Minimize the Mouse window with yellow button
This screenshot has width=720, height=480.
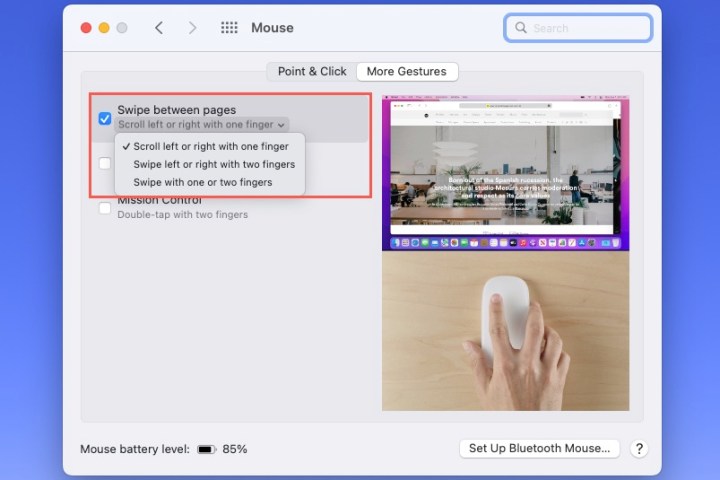[x=104, y=28]
